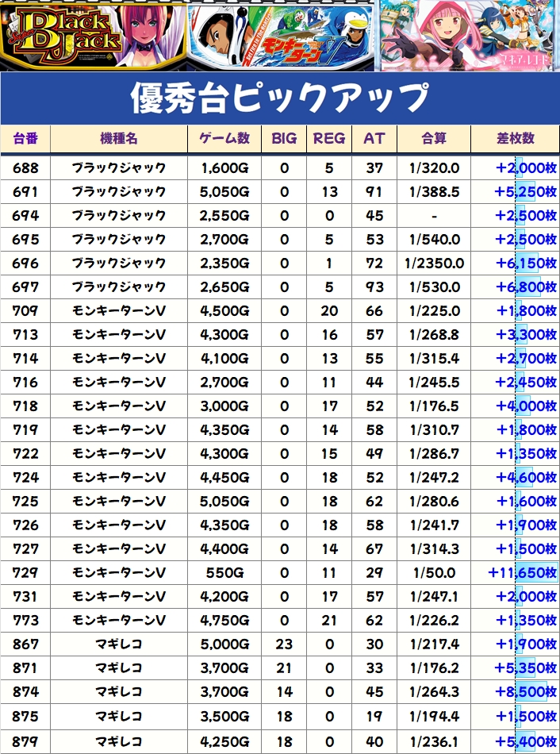The width and height of the screenshot is (560, 754).
Task: Click the +11,650枚 difference value
Action: coord(522,573)
